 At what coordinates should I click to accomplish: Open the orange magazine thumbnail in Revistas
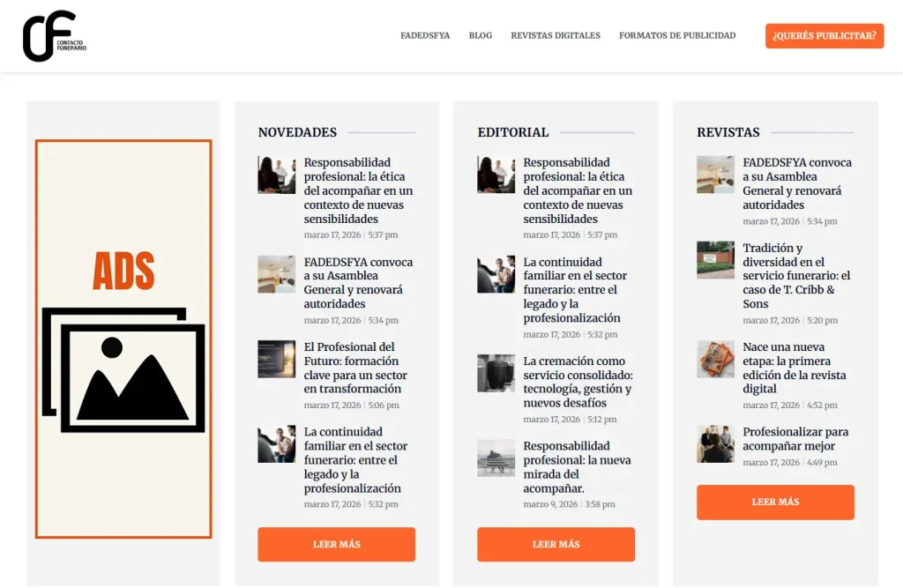pos(715,360)
